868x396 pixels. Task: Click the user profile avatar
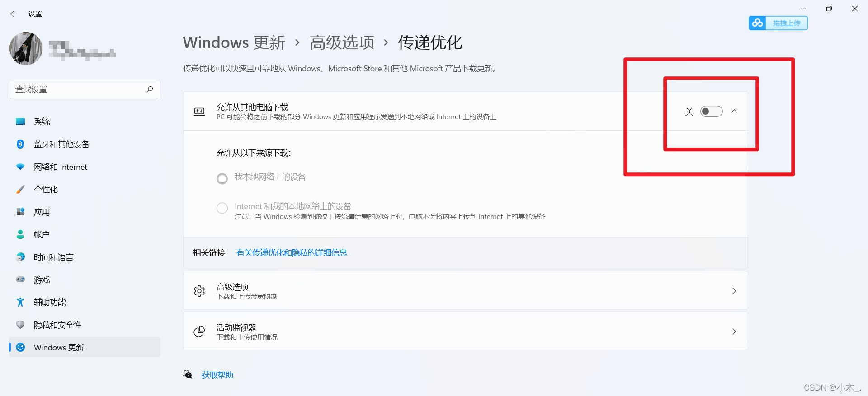(26, 48)
